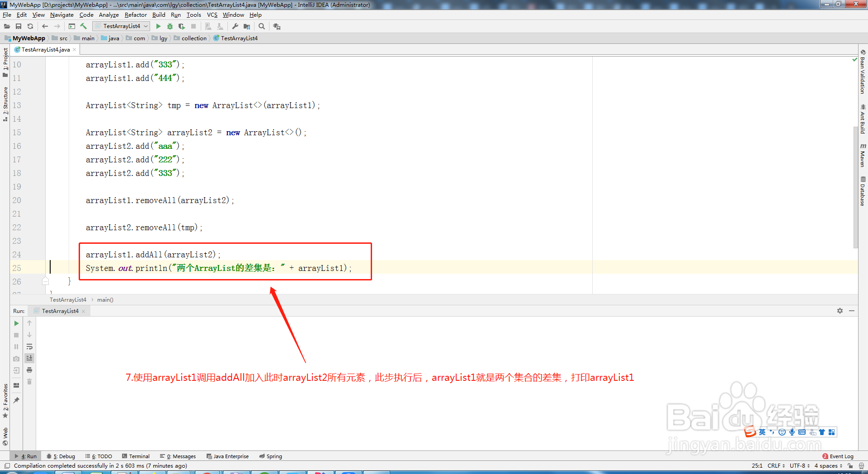The image size is (868, 474).
Task: Open the Spring tool window
Action: coord(270,456)
